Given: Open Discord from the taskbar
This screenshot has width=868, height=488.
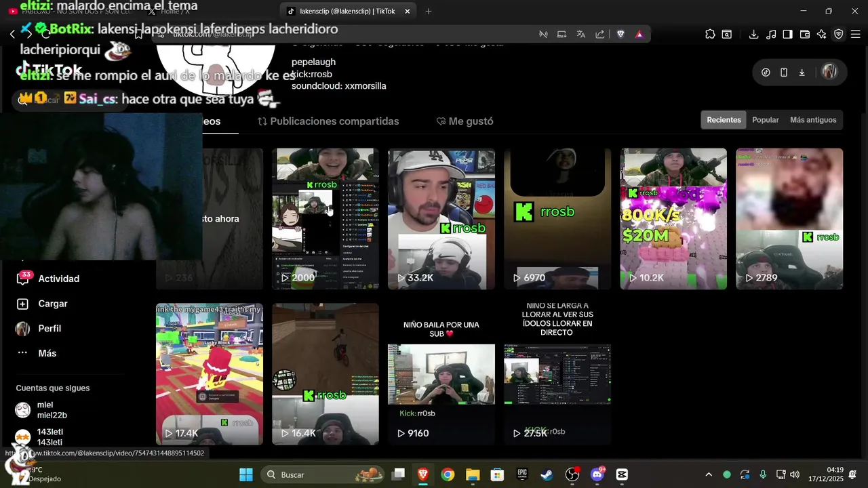Looking at the screenshot, I should click(597, 474).
